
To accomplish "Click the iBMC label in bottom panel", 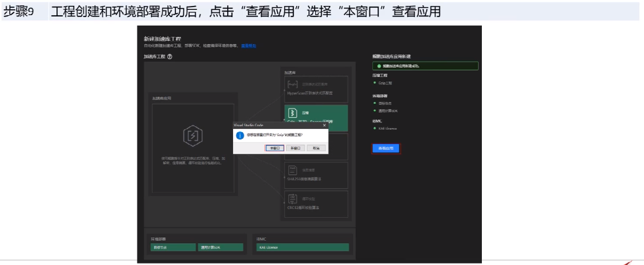I will click(261, 239).
